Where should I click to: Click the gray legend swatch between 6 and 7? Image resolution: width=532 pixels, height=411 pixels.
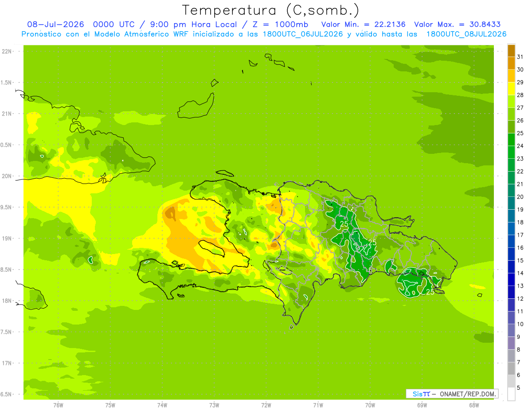[x=511, y=368]
